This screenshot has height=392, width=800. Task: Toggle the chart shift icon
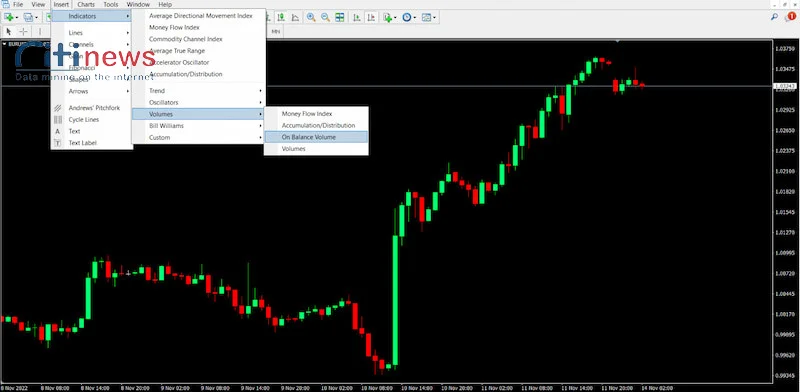[x=371, y=17]
